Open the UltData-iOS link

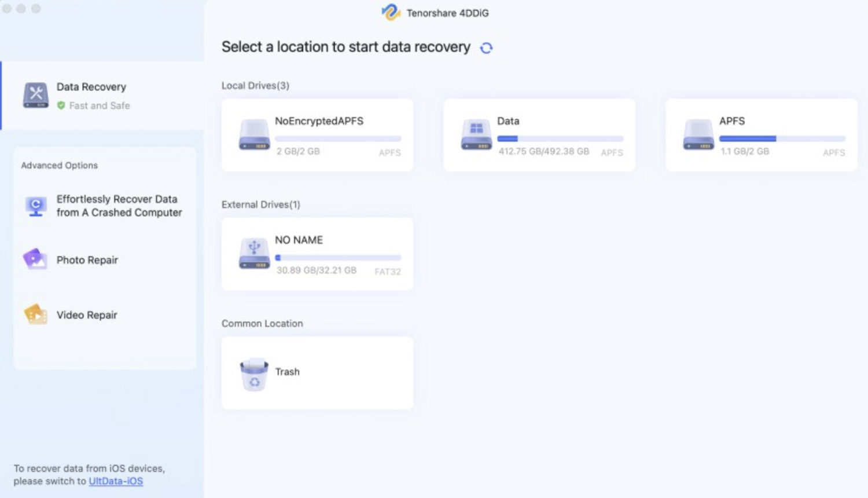pos(116,481)
